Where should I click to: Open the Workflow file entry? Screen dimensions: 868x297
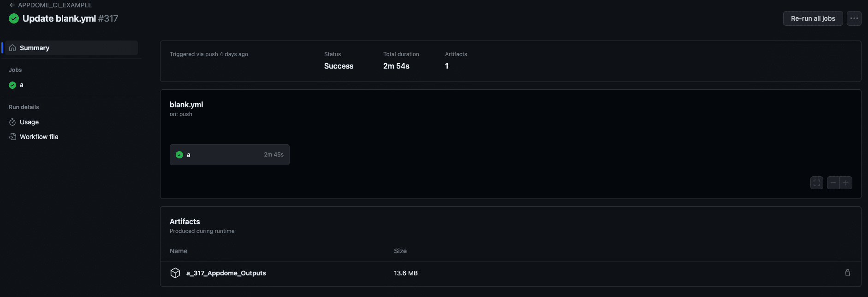coord(39,137)
